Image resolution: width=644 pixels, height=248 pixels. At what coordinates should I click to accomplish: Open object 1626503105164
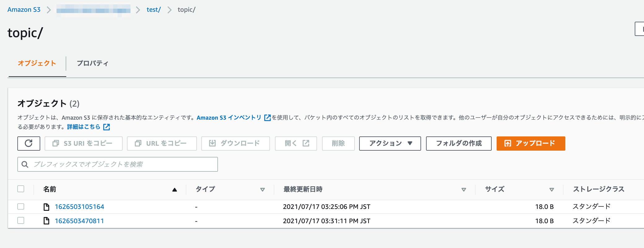click(80, 207)
